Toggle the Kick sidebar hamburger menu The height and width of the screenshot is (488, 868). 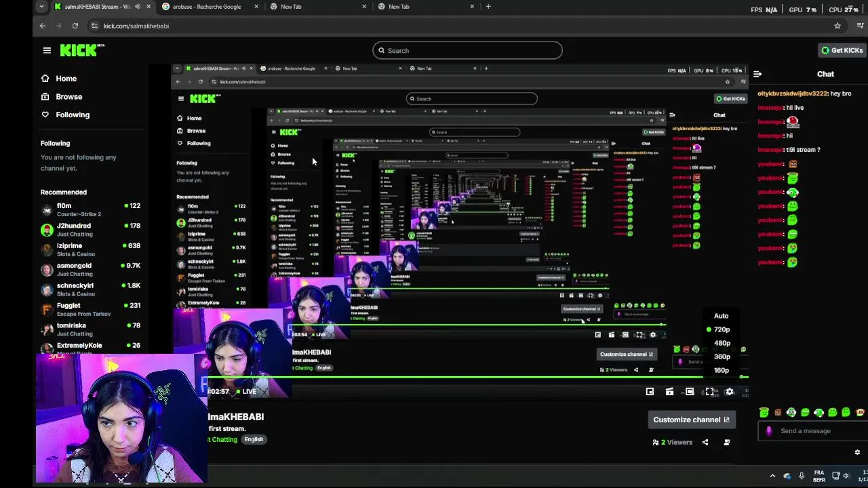click(47, 50)
